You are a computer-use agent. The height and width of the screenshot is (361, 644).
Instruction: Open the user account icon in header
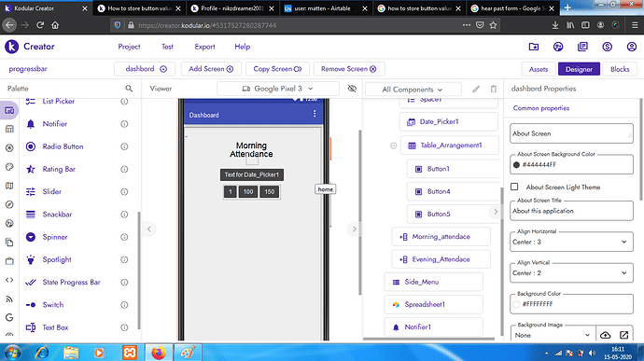[x=632, y=47]
